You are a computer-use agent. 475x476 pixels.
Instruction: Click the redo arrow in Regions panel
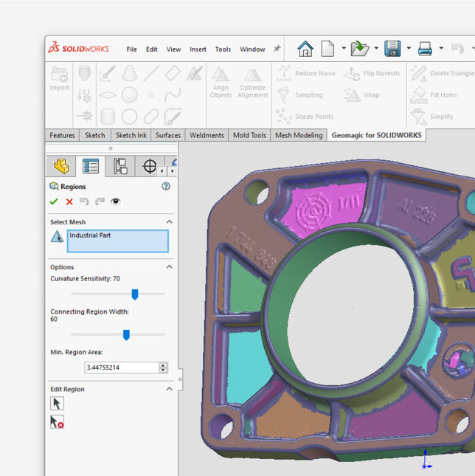(x=100, y=201)
